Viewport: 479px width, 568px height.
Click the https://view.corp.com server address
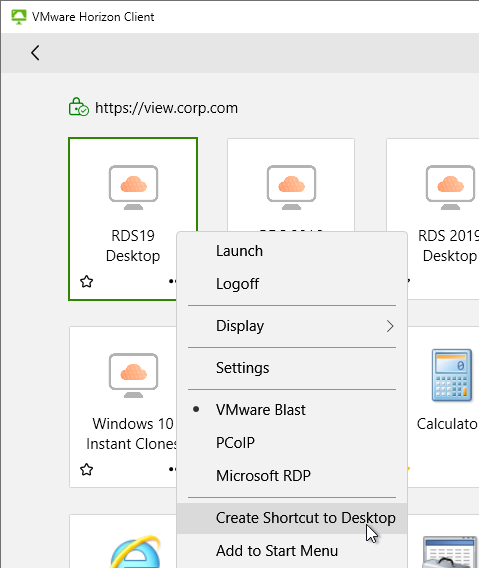pyautogui.click(x=166, y=108)
